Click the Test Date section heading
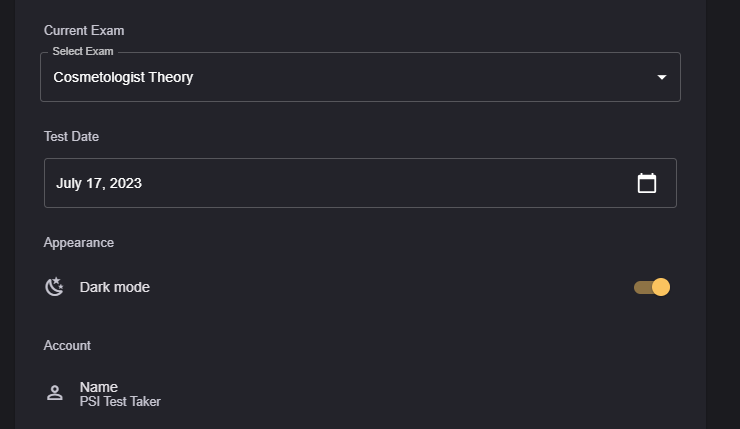This screenshot has height=429, width=740. point(71,136)
